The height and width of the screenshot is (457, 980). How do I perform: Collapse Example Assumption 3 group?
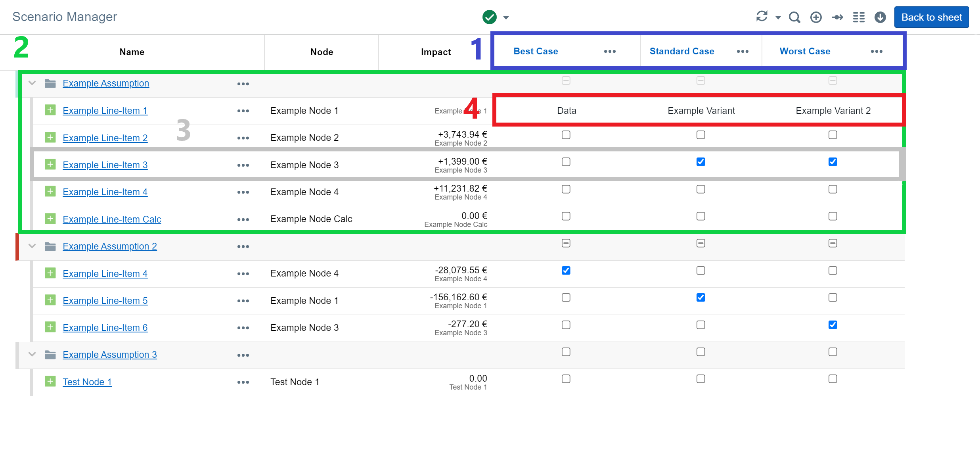[x=32, y=354]
